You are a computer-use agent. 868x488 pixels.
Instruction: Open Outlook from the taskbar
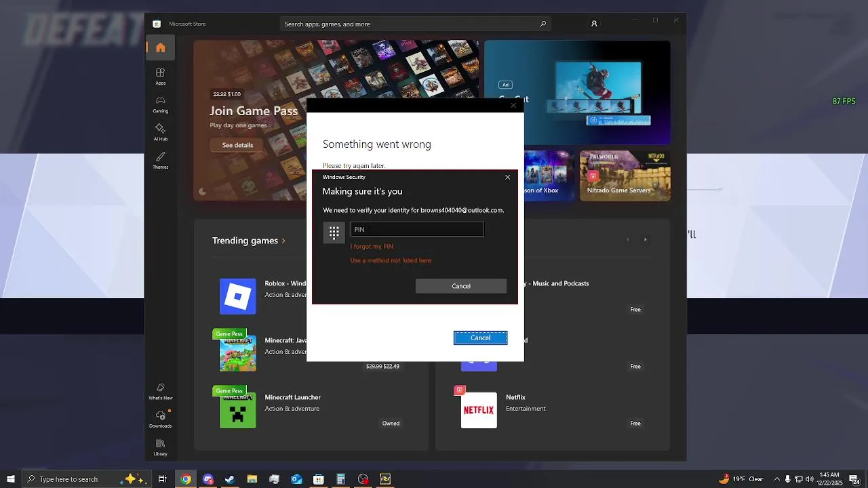(296, 479)
